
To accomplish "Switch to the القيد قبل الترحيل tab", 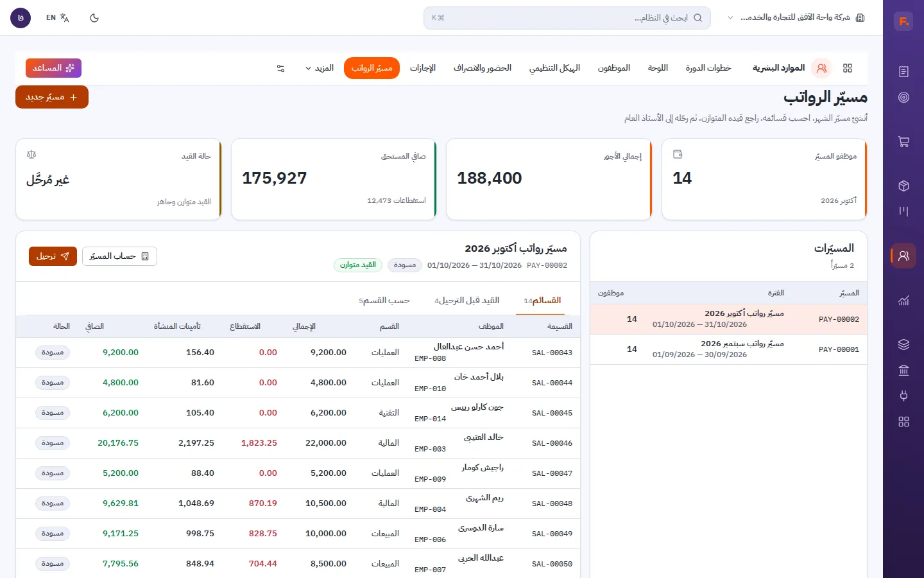I will pyautogui.click(x=467, y=301).
